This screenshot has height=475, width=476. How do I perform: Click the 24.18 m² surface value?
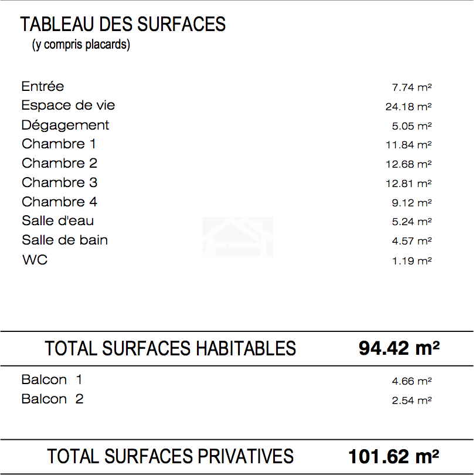click(x=409, y=107)
